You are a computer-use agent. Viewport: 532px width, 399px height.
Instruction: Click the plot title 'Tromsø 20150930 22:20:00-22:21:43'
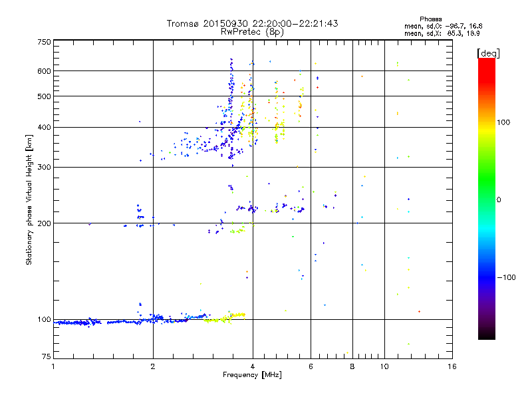(253, 23)
